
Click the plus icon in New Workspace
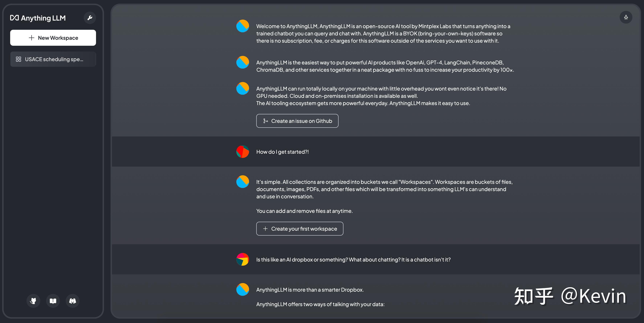32,38
